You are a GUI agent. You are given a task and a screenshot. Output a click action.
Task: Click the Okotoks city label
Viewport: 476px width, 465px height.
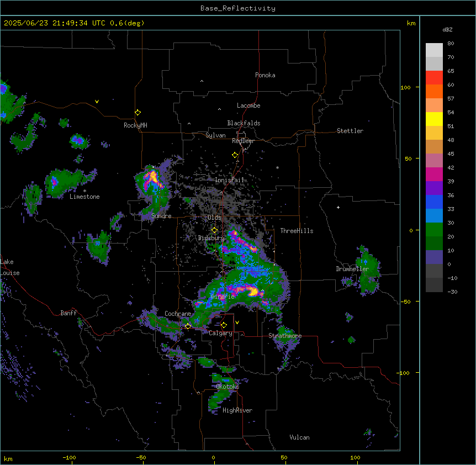tap(228, 387)
